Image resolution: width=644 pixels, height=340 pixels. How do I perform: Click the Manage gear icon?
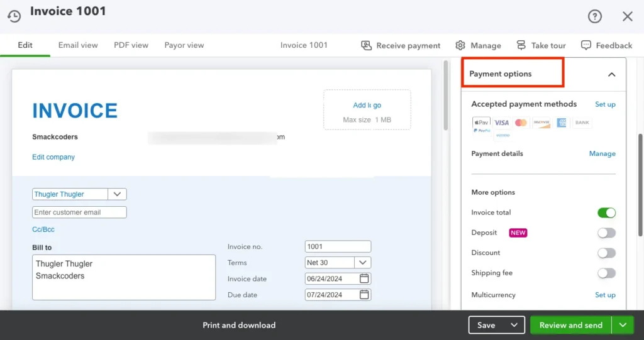[460, 45]
